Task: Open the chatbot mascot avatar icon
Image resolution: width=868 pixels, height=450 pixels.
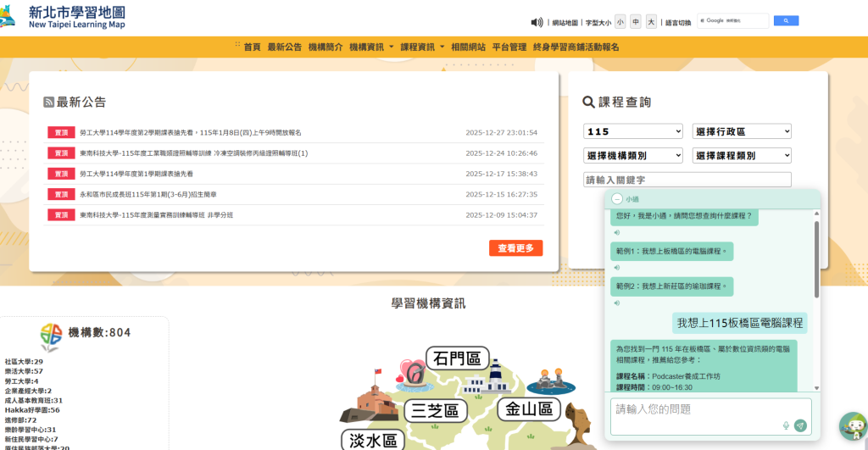Action: tap(851, 425)
